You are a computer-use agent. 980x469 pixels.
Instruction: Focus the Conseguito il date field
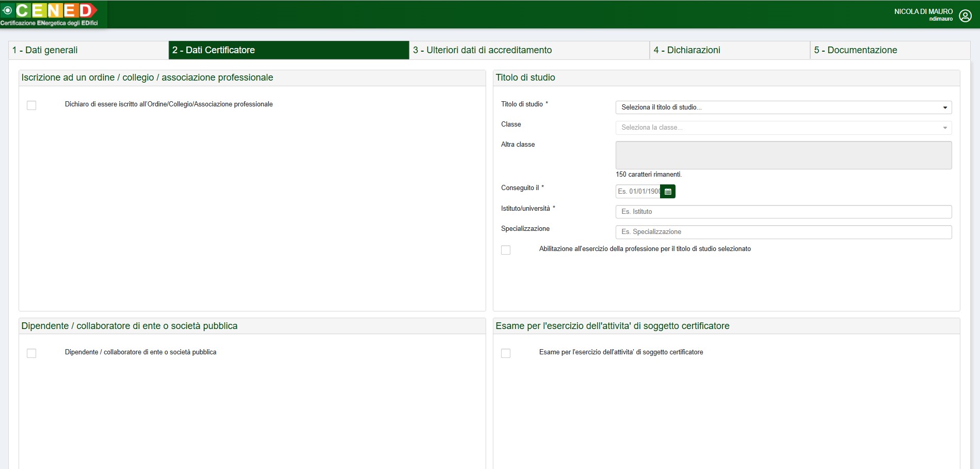point(638,192)
